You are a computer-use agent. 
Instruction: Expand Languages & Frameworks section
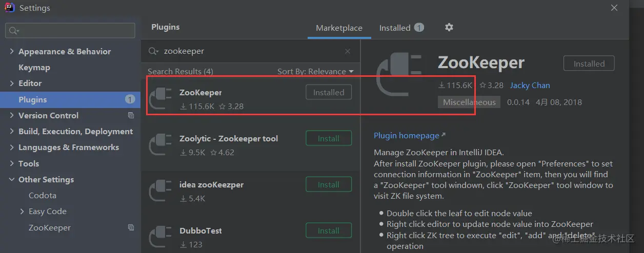pos(12,147)
